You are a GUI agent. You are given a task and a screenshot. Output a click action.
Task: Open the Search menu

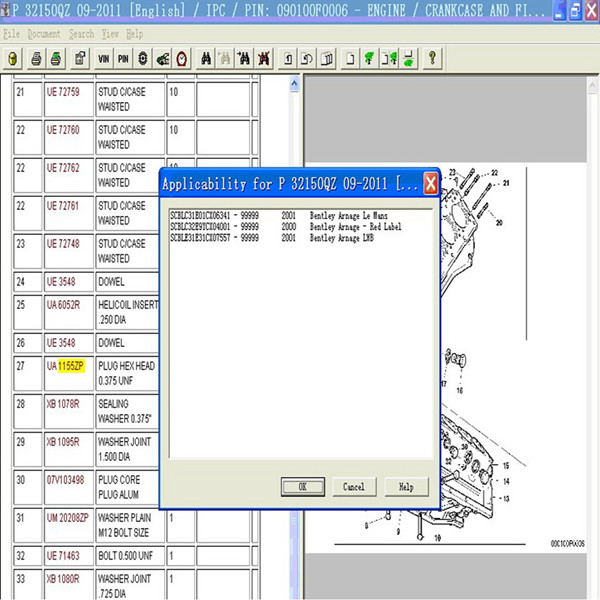(x=81, y=34)
